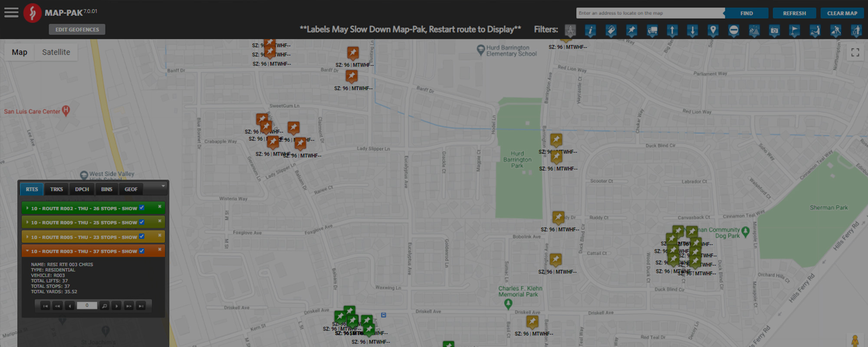
Task: Remove Route R003 from list
Action: [x=160, y=249]
